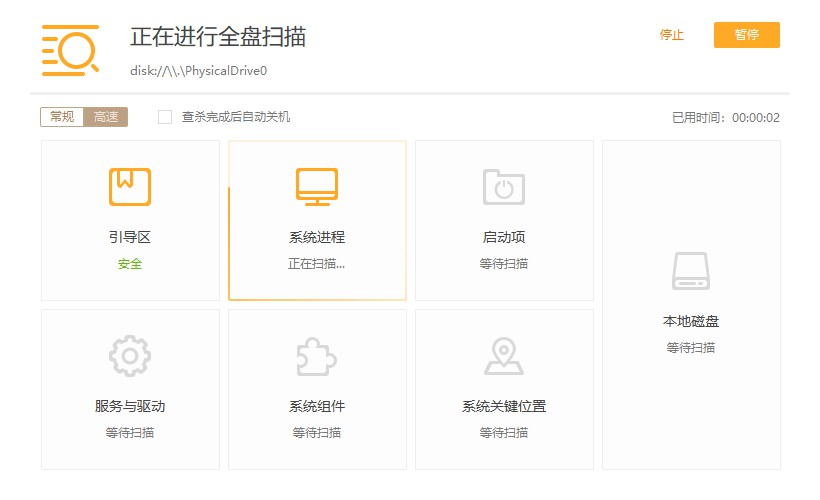
Task: Click 等待扫描 status under 系统组件
Action: pyautogui.click(x=316, y=433)
